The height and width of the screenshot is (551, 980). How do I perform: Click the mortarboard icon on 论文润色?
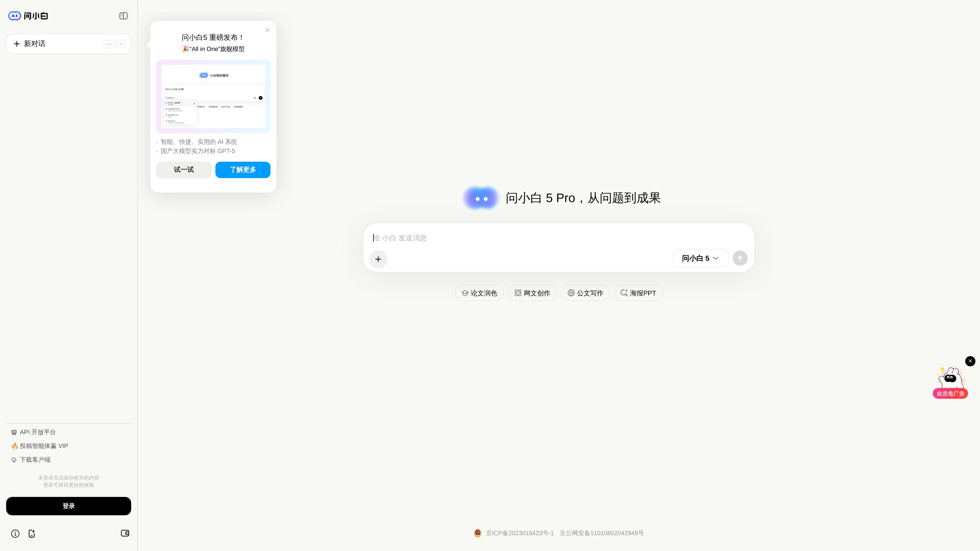click(x=465, y=293)
